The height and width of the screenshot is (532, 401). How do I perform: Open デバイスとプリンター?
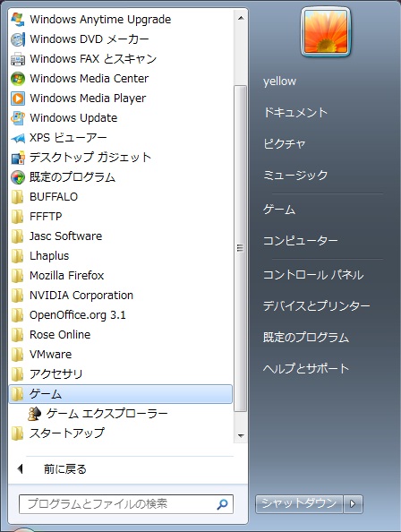(316, 306)
